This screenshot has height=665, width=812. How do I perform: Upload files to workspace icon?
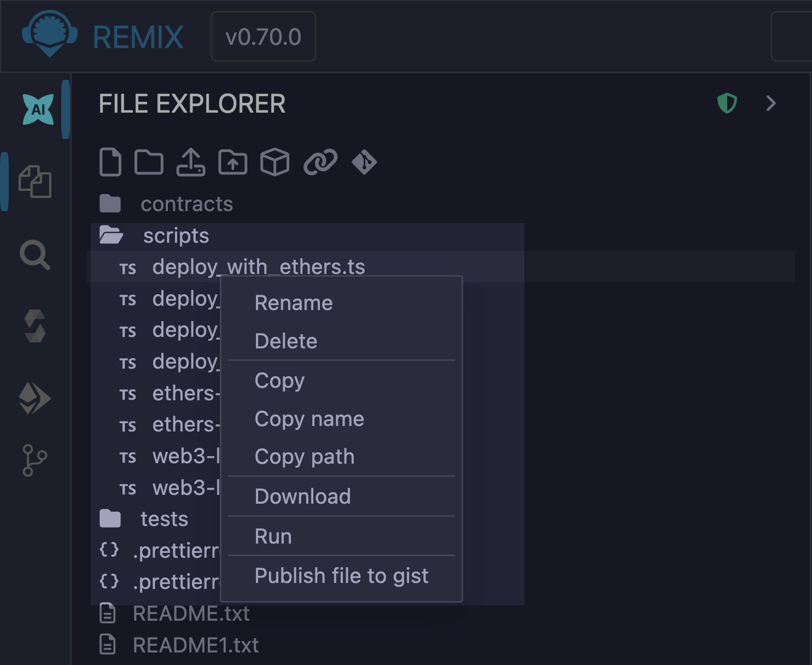[191, 162]
